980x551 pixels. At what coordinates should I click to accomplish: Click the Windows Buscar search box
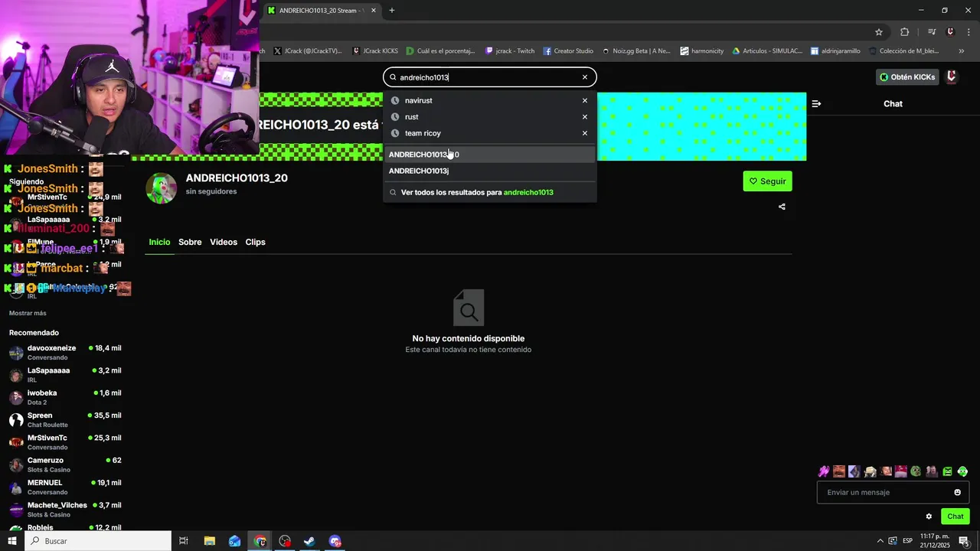point(98,541)
